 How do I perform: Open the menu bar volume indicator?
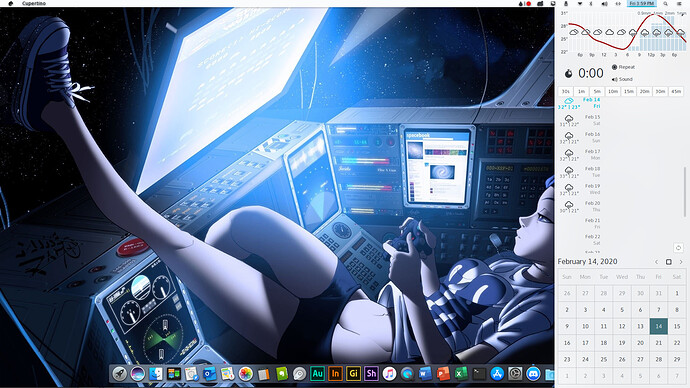coord(604,4)
